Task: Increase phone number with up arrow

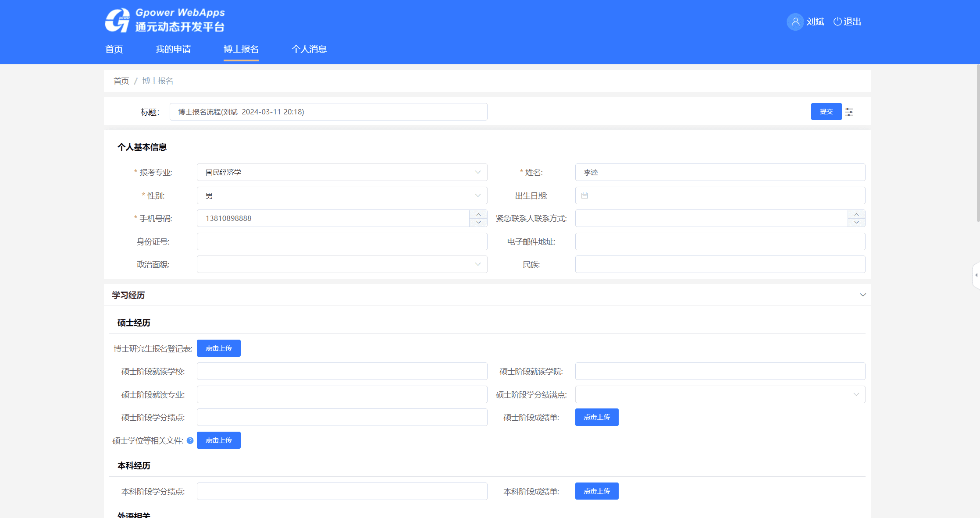Action: [x=478, y=214]
